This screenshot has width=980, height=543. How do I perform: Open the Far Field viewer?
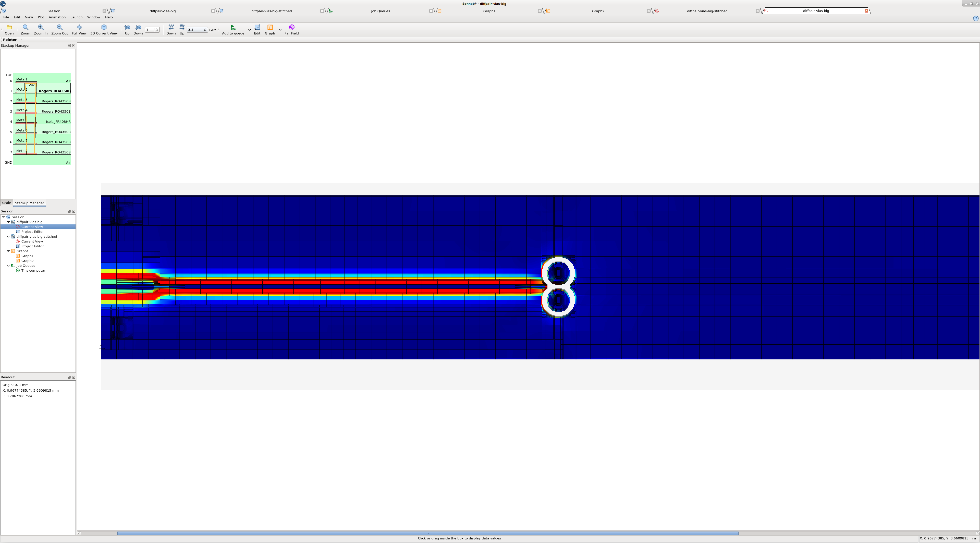(292, 27)
